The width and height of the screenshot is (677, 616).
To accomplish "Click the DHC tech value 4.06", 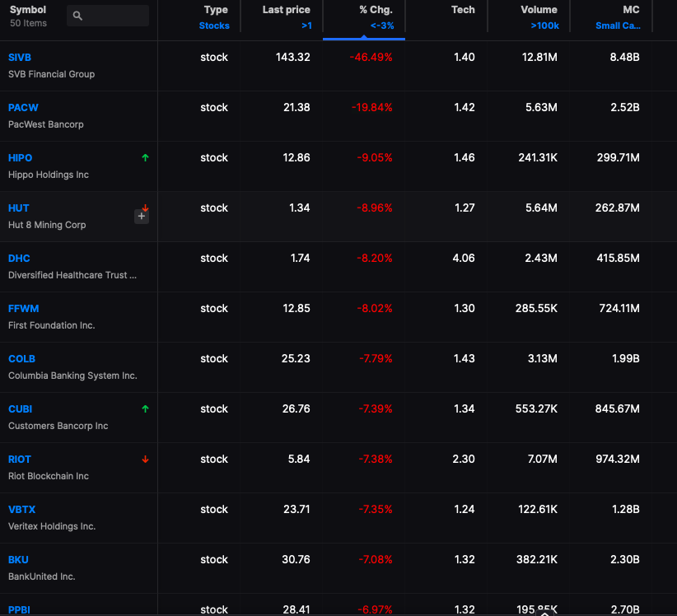I will click(x=464, y=258).
